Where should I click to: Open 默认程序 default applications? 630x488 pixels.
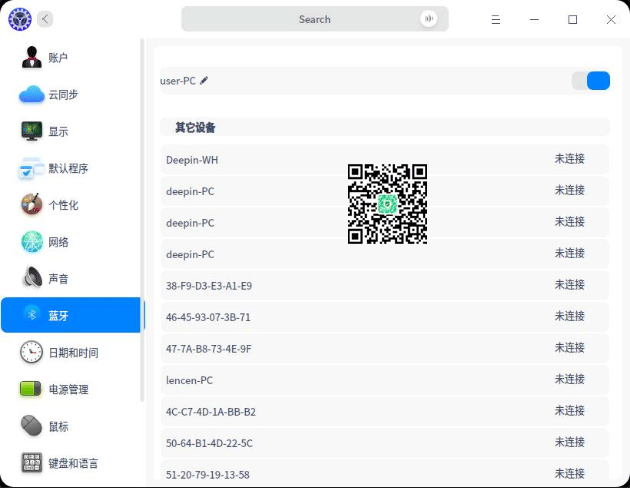tap(71, 168)
